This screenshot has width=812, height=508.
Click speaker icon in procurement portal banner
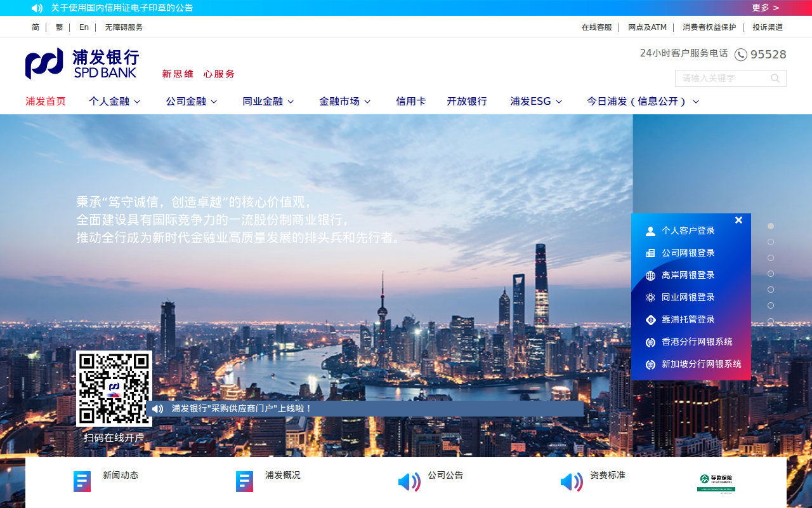[x=158, y=409]
